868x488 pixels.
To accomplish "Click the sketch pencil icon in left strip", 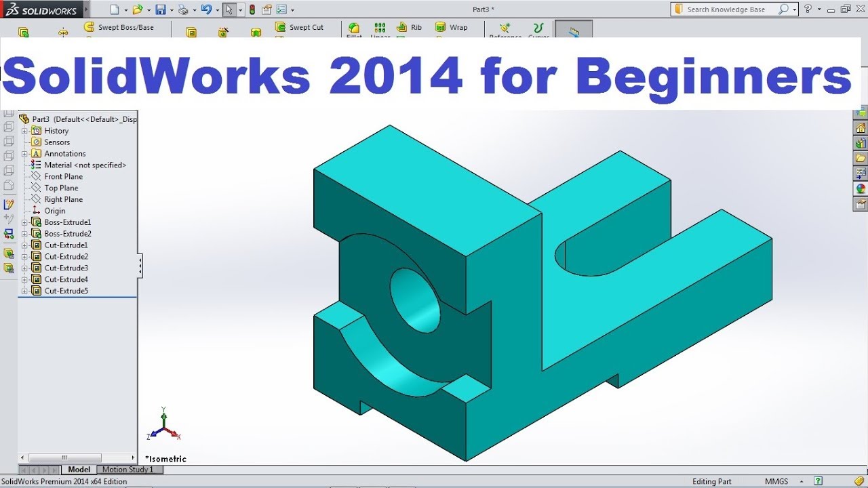I will click(9, 204).
